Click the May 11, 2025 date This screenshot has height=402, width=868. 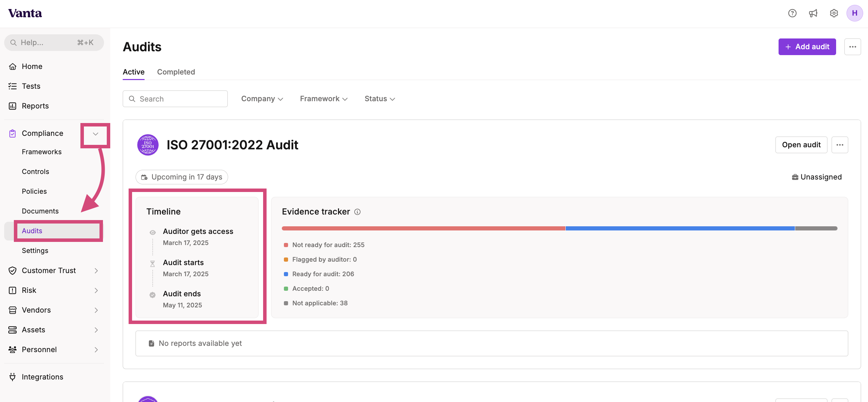(182, 305)
